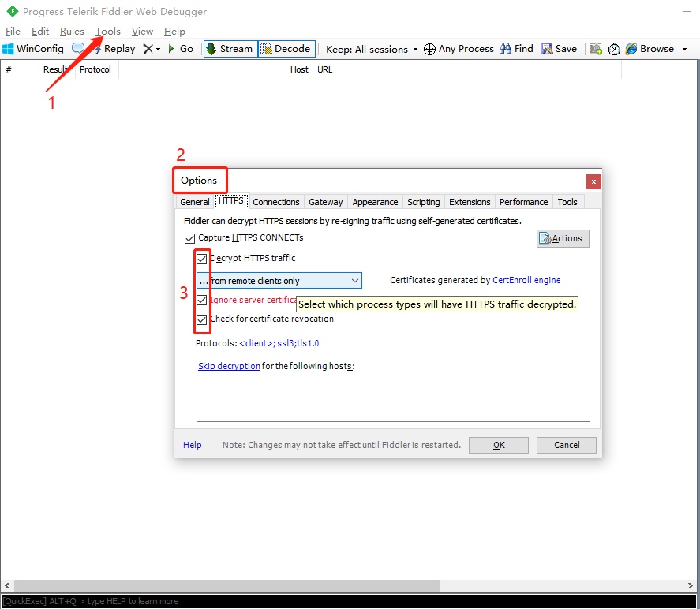Open the Edit menu
This screenshot has height=609, width=700.
pos(40,32)
